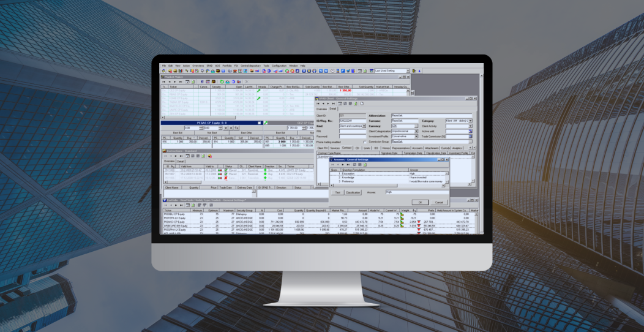This screenshot has width=644, height=332.
Task: Click the new record icon in SPAD Client toolbar
Action: [x=363, y=104]
